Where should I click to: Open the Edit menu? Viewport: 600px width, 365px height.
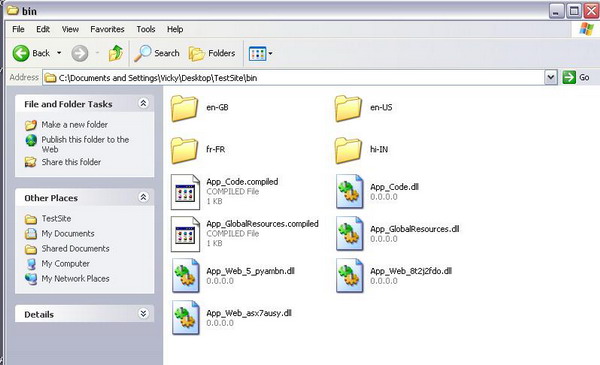click(43, 29)
